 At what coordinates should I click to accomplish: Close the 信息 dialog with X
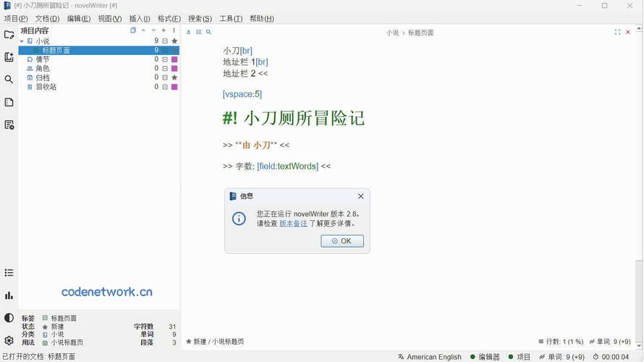click(360, 196)
